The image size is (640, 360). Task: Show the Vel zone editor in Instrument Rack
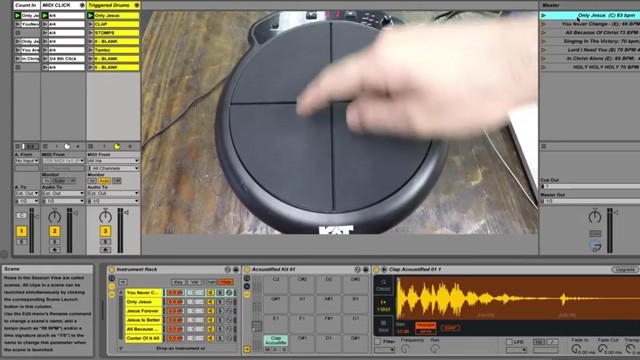tap(194, 282)
